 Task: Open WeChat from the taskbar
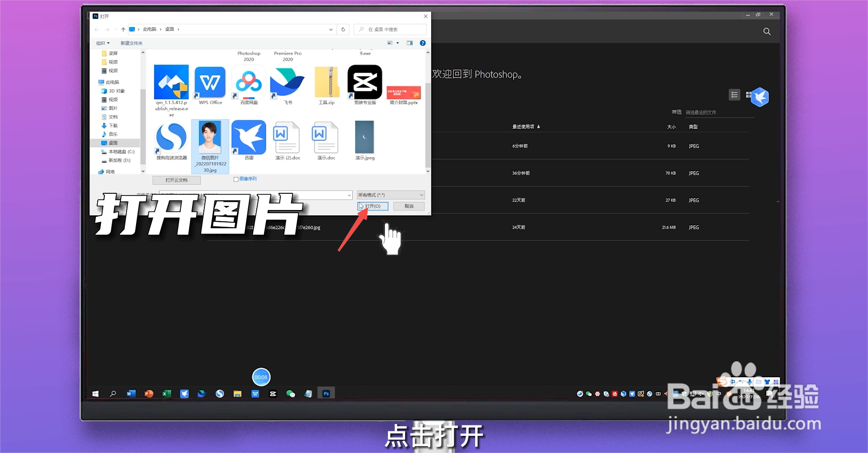tap(291, 394)
